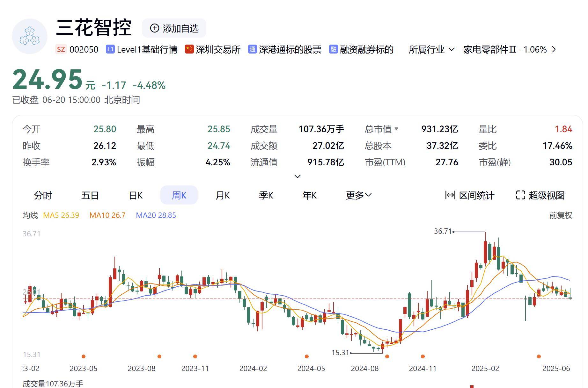Expand more stock details with down chevron
The height and width of the screenshot is (388, 588).
pyautogui.click(x=297, y=176)
